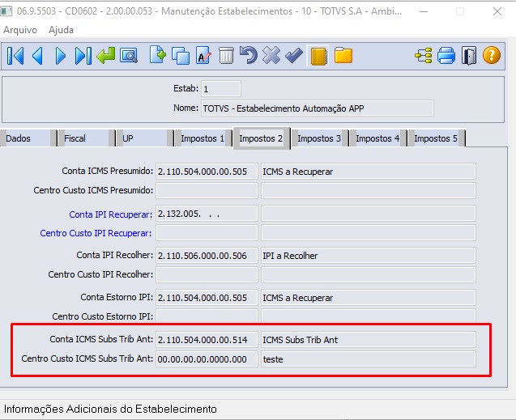
Task: Click Centro Custo IPI Recolher field
Action: 207,275
